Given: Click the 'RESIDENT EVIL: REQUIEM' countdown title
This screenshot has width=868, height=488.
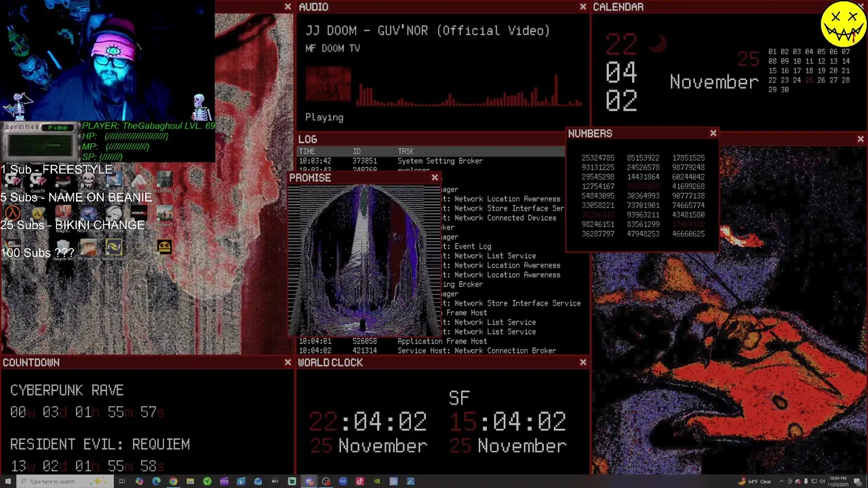Looking at the screenshot, I should pyautogui.click(x=100, y=445).
